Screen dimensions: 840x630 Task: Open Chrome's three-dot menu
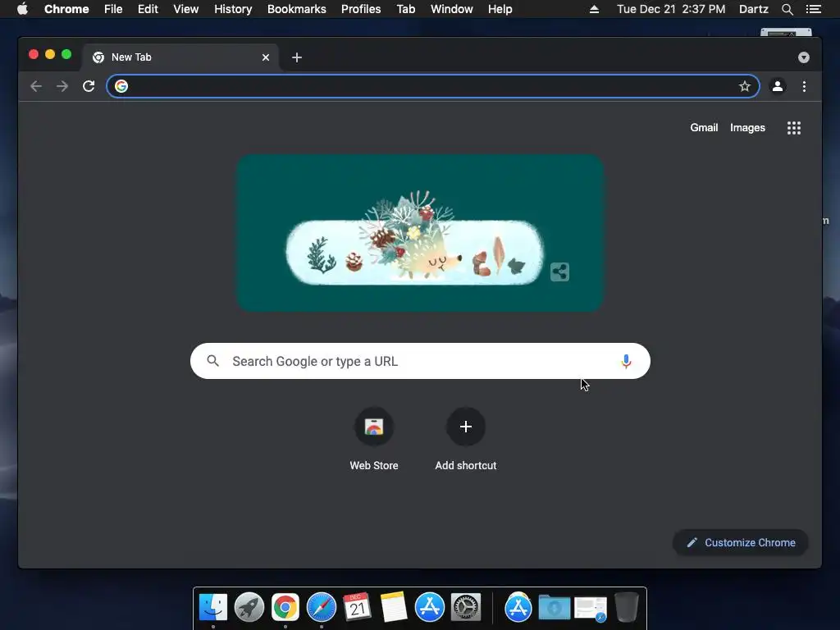click(804, 86)
